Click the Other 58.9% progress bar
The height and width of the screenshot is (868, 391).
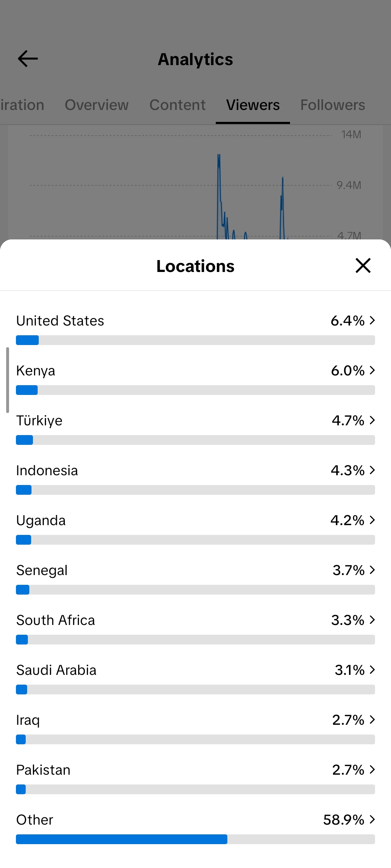tap(195, 839)
